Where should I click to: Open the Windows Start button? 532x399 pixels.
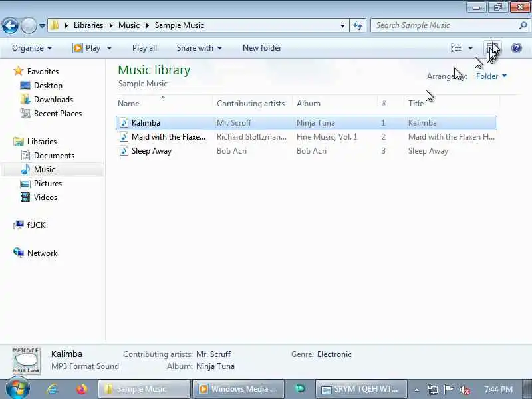[x=18, y=389]
